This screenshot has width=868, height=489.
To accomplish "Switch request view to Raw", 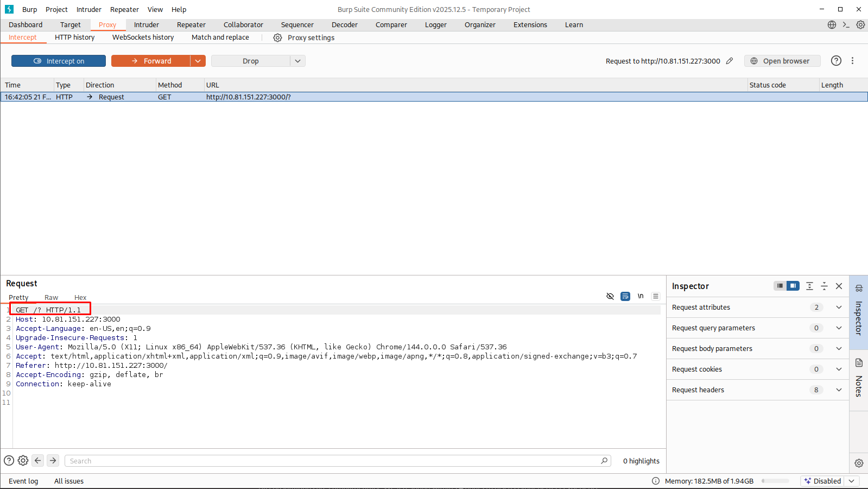I will coord(51,297).
